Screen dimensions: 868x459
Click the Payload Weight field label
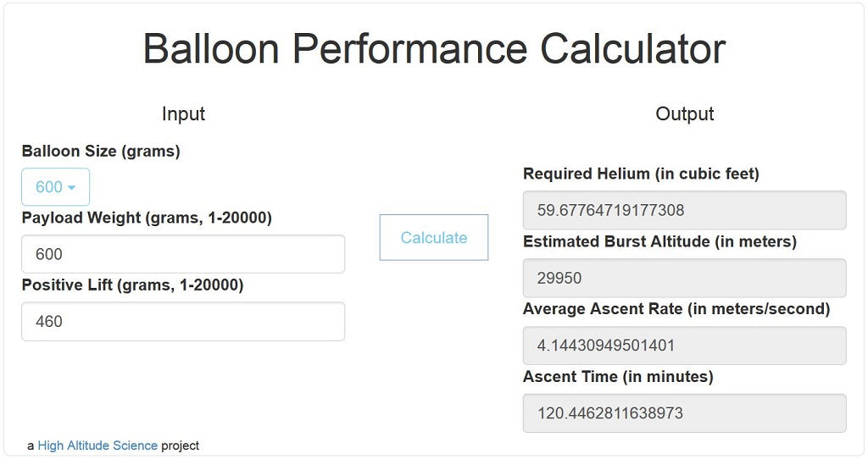click(x=147, y=218)
